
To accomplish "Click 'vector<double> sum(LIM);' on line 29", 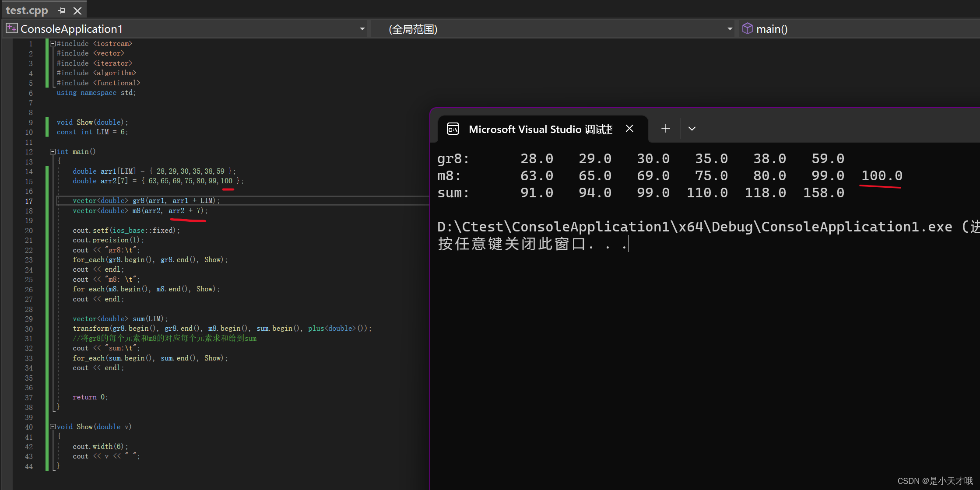I will click(120, 319).
